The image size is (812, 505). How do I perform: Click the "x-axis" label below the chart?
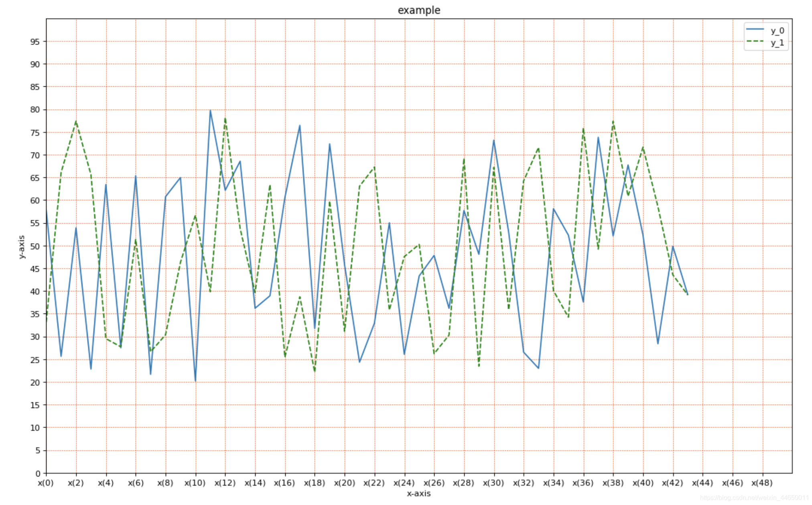(418, 494)
